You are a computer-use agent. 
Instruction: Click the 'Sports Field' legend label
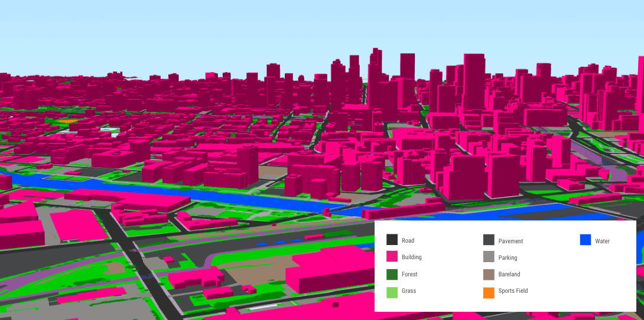[513, 291]
